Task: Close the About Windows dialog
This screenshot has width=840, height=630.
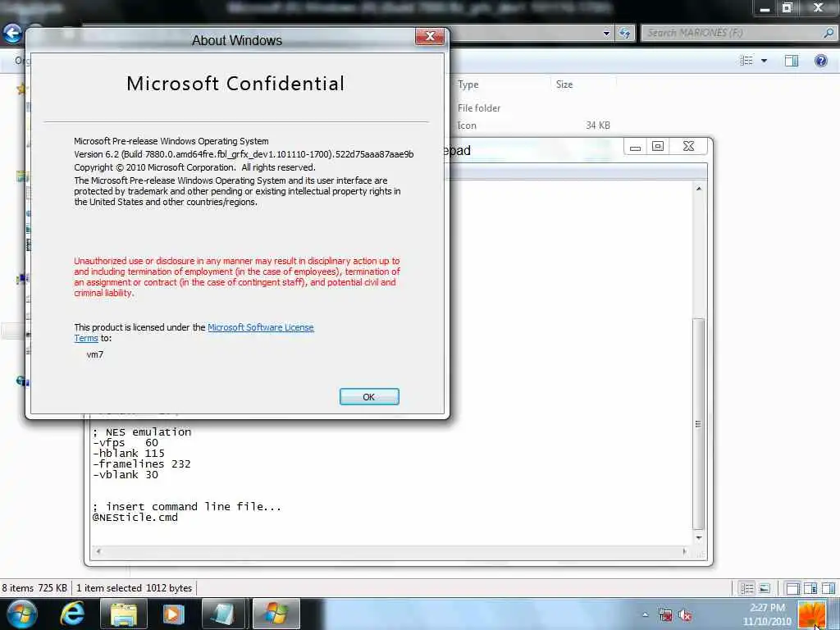Action: click(x=430, y=36)
